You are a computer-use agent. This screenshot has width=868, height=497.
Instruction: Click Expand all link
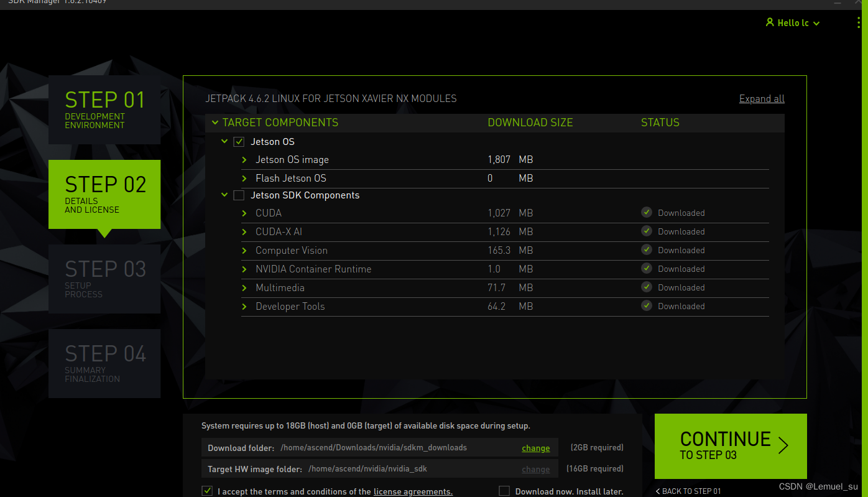[762, 99]
